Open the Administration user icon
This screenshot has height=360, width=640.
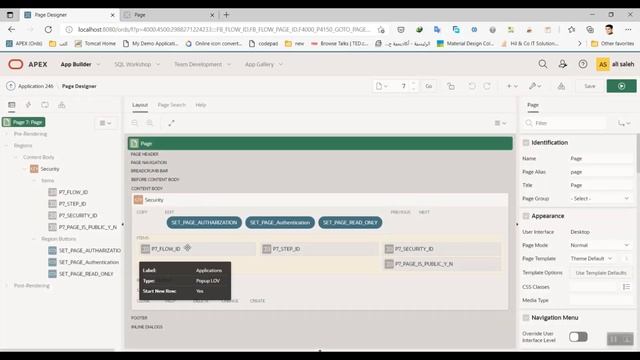tap(562, 64)
